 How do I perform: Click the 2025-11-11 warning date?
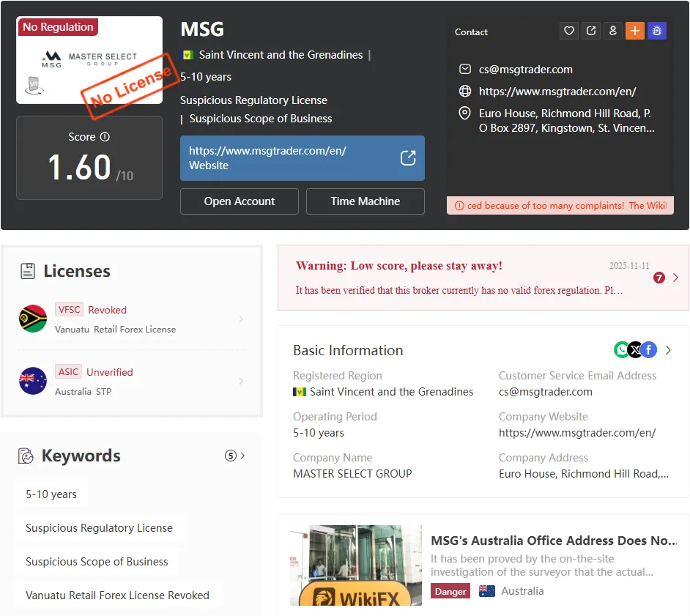click(x=628, y=266)
